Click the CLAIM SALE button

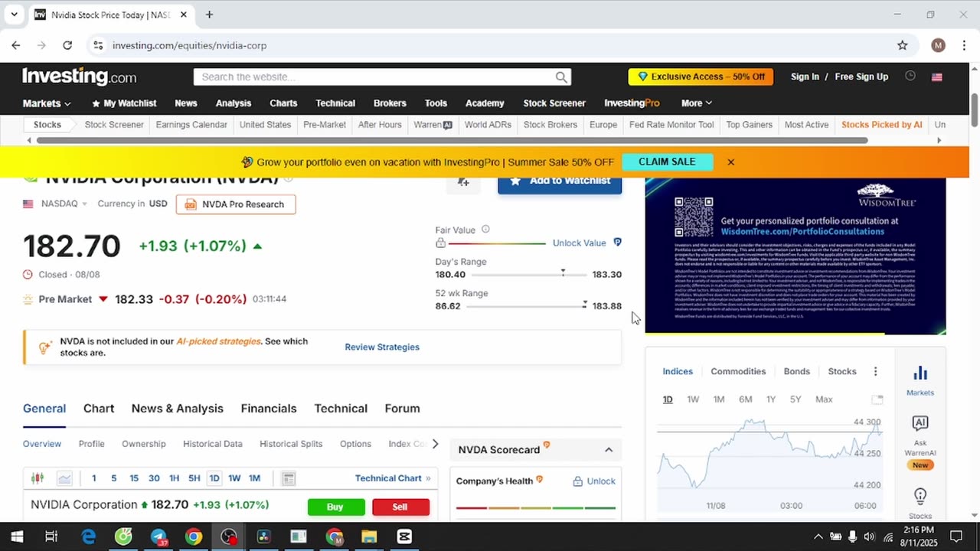[x=667, y=162]
